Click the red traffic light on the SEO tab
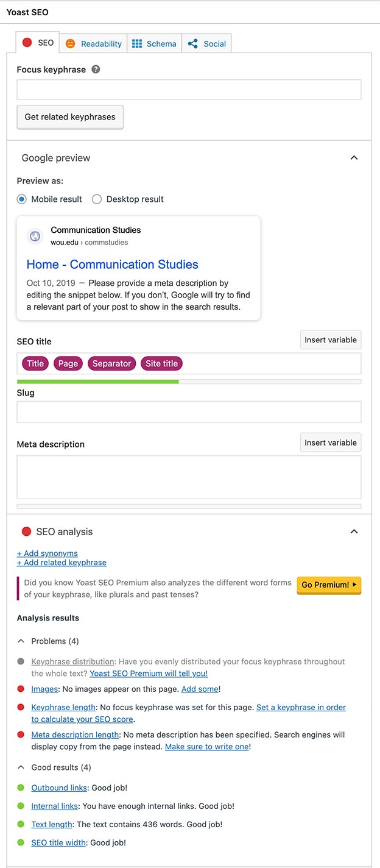This screenshot has width=380, height=868. pyautogui.click(x=26, y=42)
